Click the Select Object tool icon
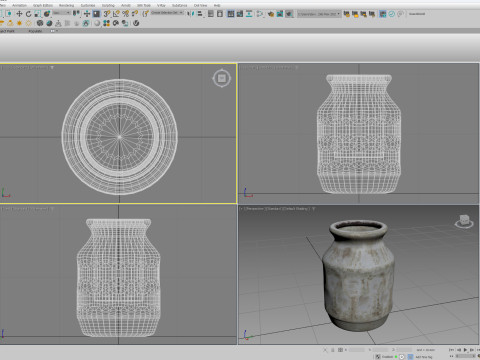This screenshot has width=480, height=360. [9, 14]
